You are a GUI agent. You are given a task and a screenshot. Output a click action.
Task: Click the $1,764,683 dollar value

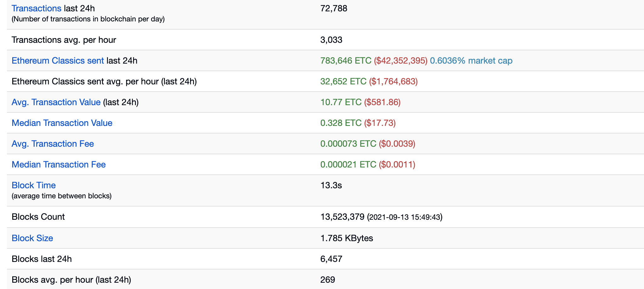pyautogui.click(x=393, y=81)
